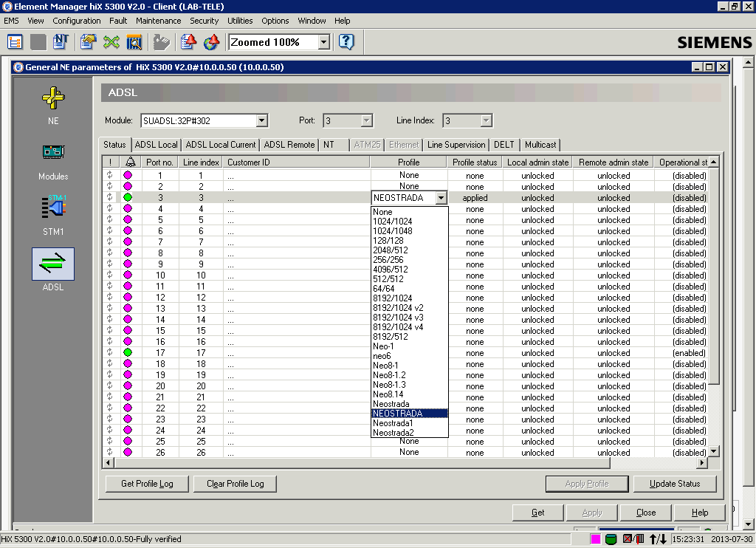
Task: Click the Profile status column header
Action: [475, 162]
